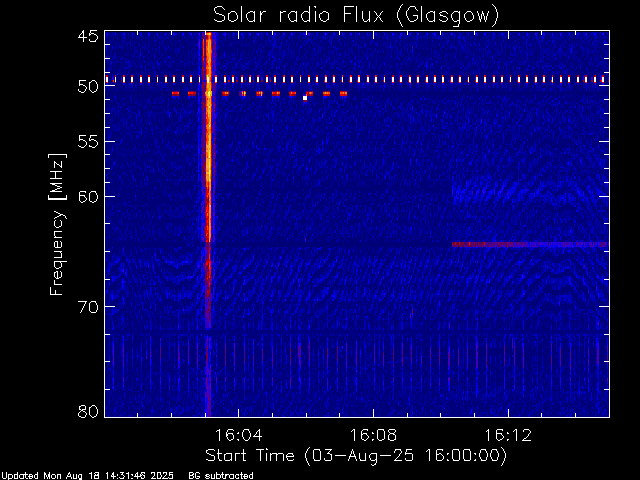Click the white square marker near 51 MHz
This screenshot has height=480, width=640.
305,98
